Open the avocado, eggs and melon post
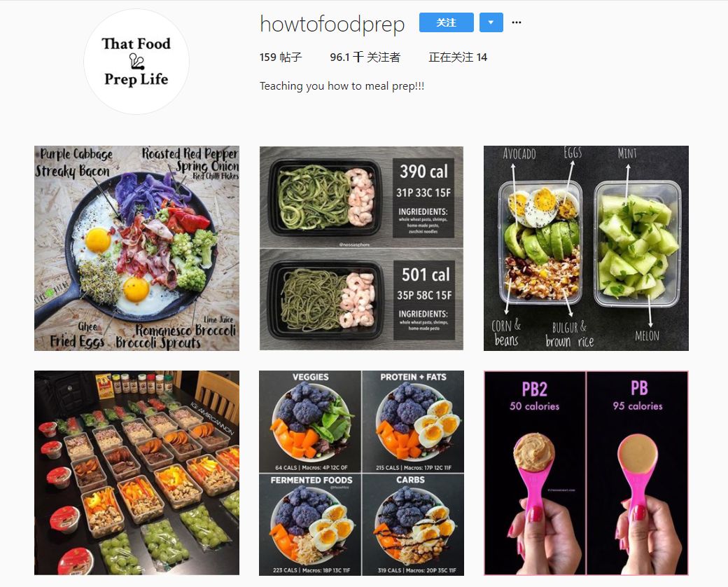 tap(586, 248)
